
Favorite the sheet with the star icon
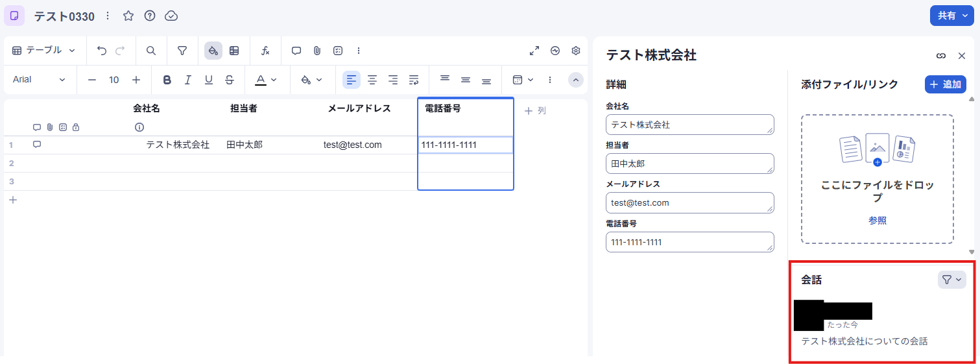point(128,16)
